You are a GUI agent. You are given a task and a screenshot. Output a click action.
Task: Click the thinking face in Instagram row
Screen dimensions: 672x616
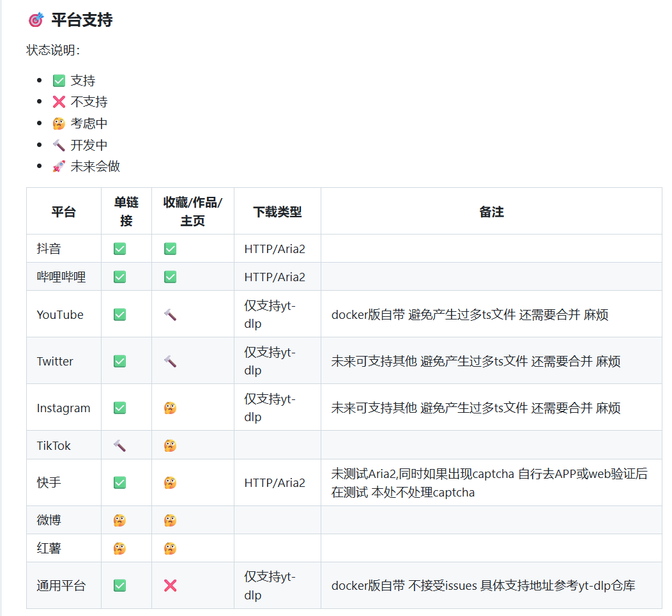click(170, 408)
